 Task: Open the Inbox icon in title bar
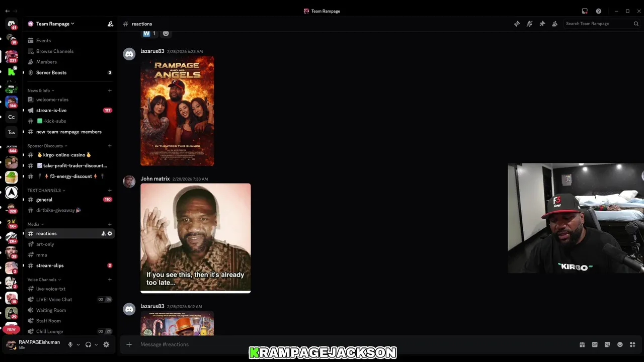click(585, 11)
